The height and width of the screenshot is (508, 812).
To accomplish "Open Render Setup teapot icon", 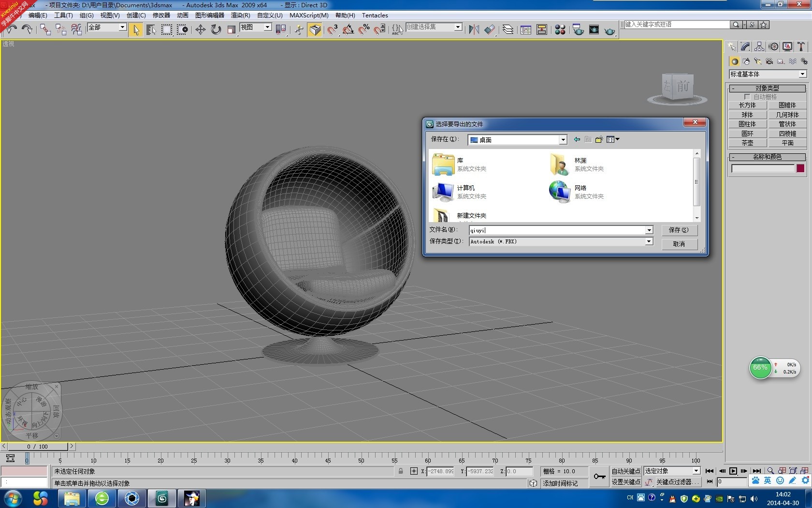I will pyautogui.click(x=578, y=30).
